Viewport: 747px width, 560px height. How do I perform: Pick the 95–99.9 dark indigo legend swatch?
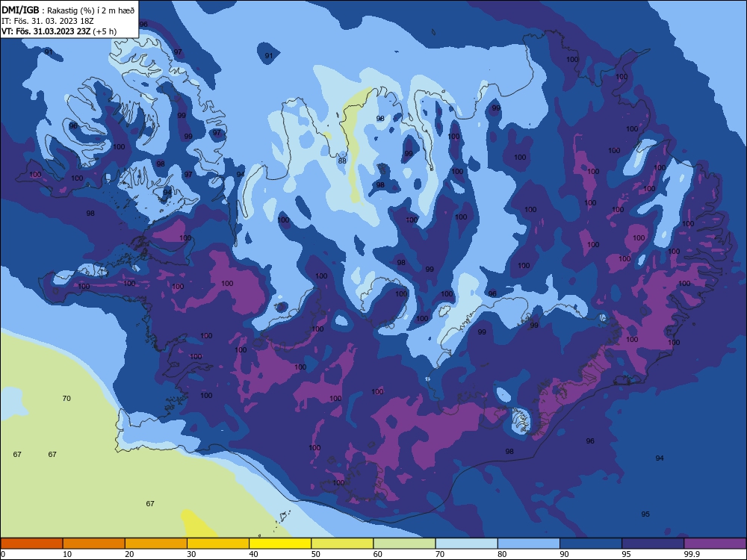(x=653, y=544)
